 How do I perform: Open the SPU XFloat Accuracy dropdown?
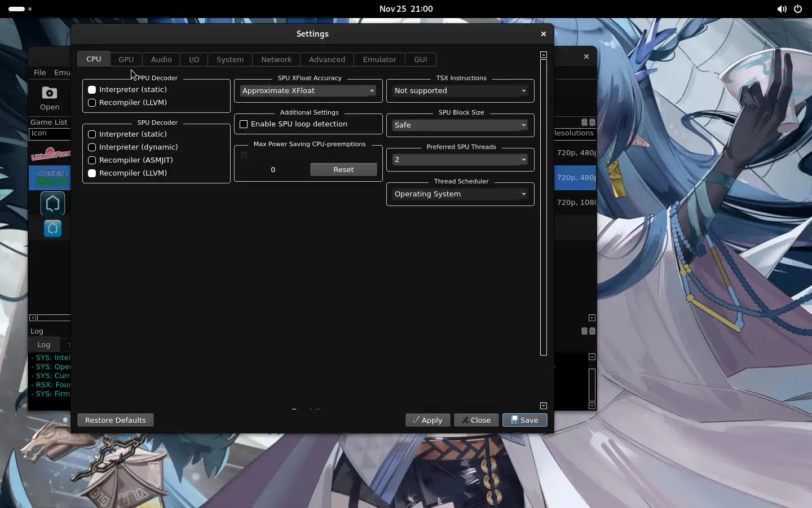(308, 91)
